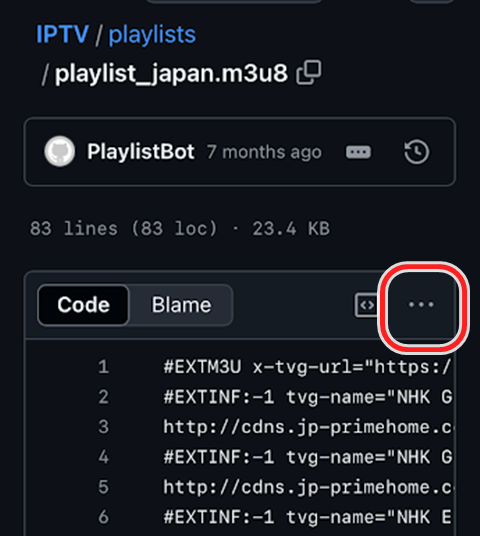The image size is (480, 536).
Task: Select line number 2 in the gutter
Action: [x=103, y=397]
